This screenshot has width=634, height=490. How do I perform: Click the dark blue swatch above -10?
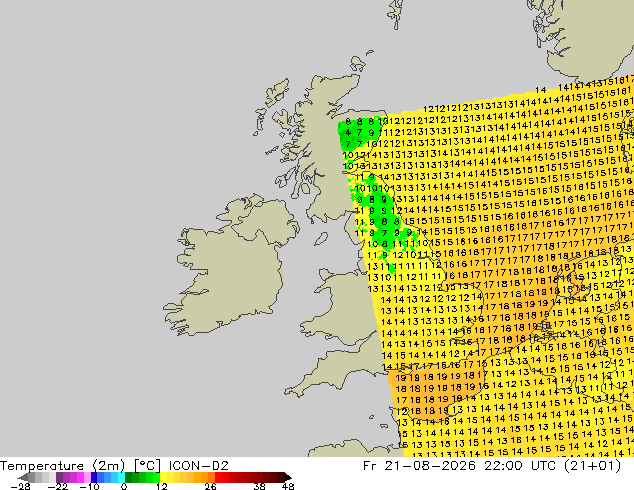94,477
